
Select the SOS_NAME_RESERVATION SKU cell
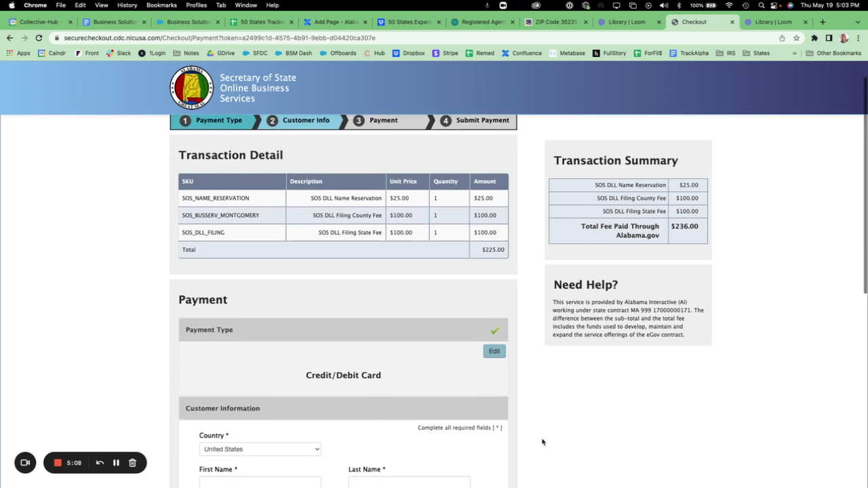pos(233,198)
